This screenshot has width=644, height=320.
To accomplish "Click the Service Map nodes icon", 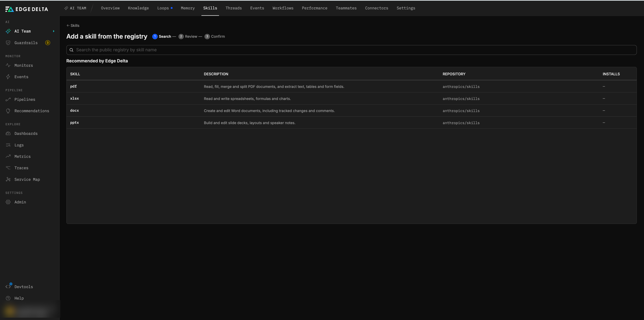I will click(8, 179).
